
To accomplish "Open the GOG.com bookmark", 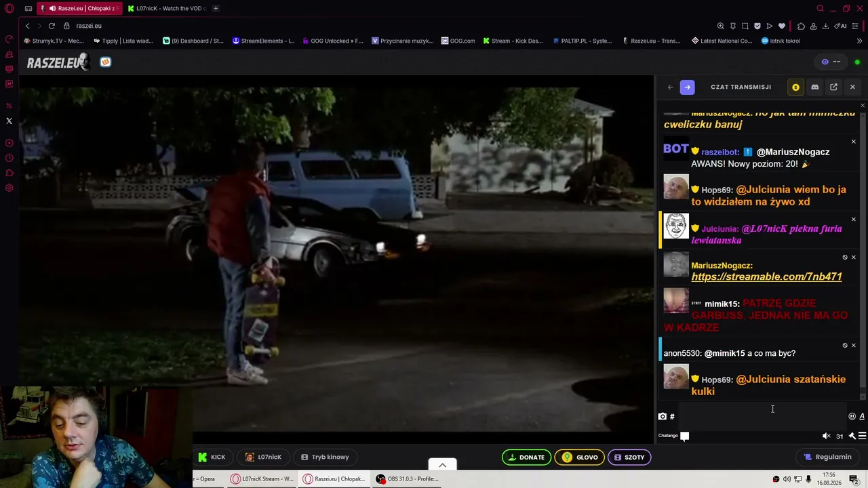I will (458, 41).
